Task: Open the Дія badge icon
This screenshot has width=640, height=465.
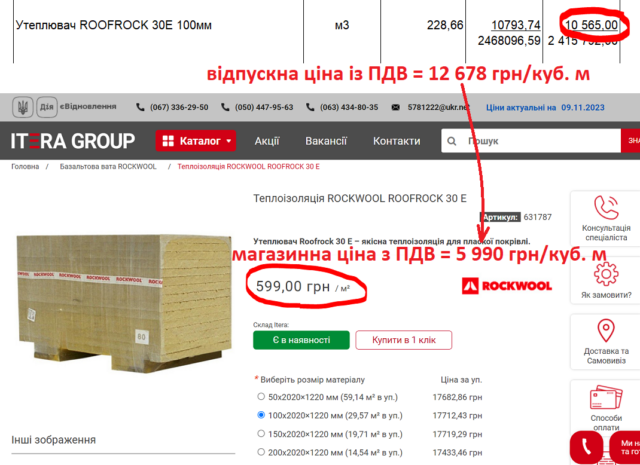Action: (47, 107)
